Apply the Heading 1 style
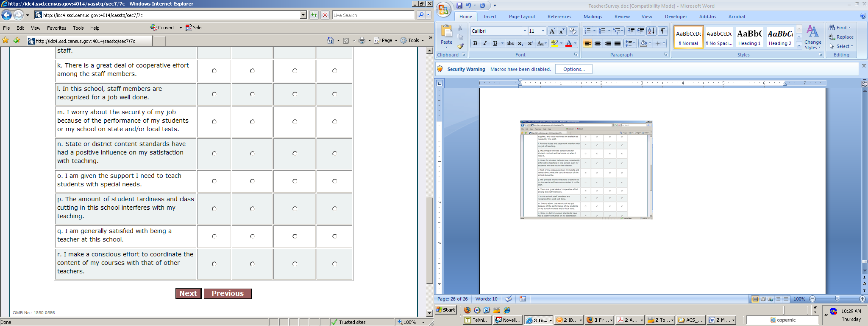The height and width of the screenshot is (326, 868). [x=749, y=37]
